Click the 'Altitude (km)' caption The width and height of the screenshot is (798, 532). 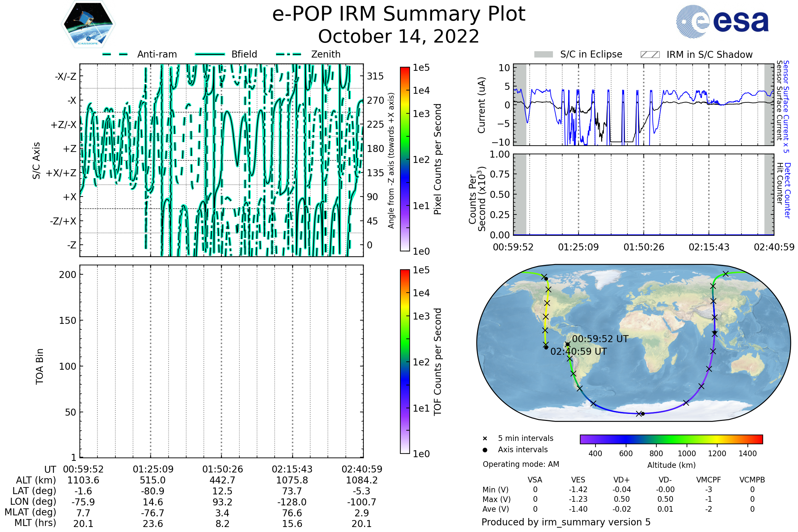671,465
